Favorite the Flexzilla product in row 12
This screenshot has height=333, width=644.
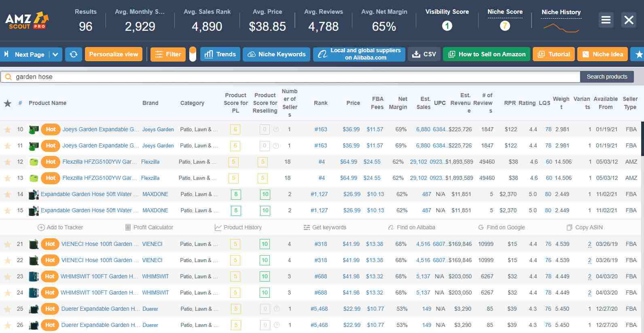tap(7, 162)
